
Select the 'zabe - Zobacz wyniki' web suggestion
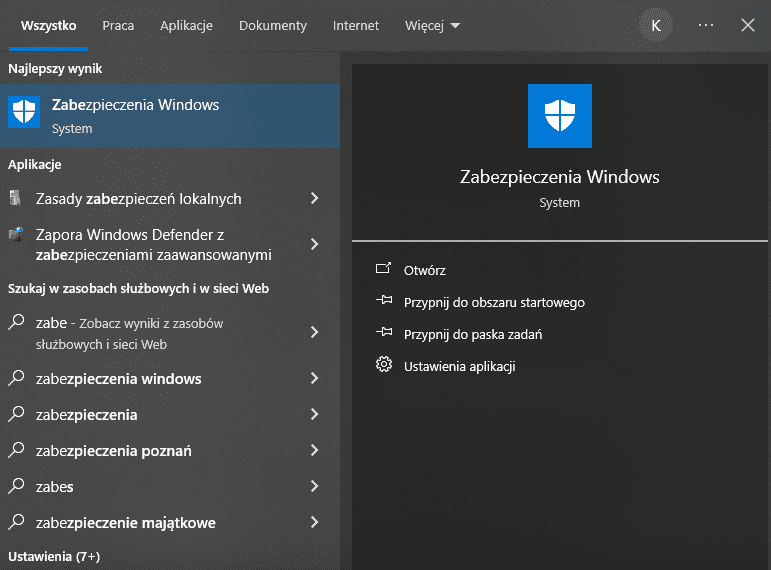point(170,333)
